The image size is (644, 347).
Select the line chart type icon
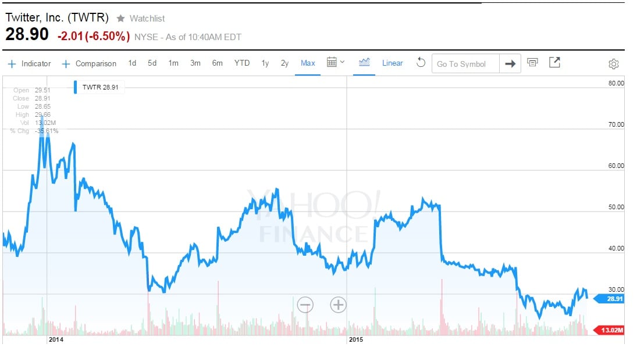coord(365,63)
